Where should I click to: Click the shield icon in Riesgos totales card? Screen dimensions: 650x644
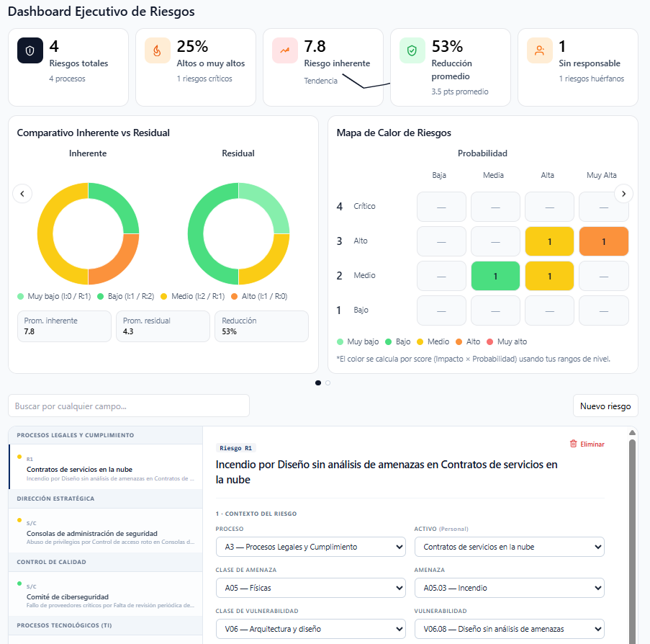click(x=30, y=50)
